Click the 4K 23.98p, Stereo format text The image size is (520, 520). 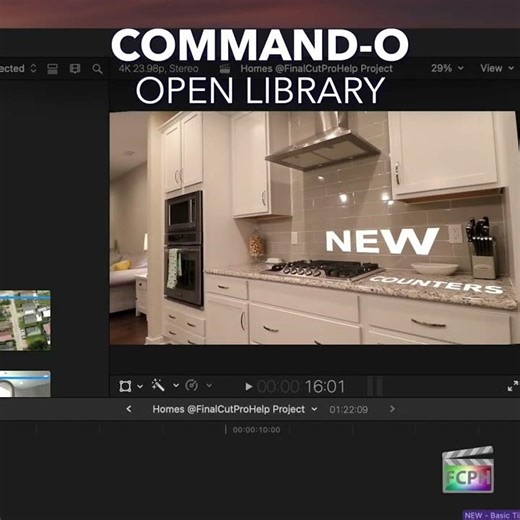159,69
